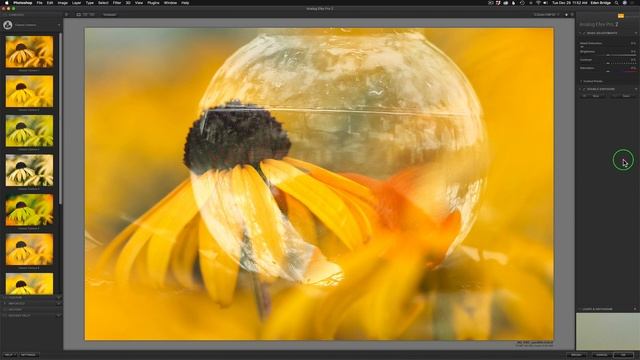The image size is (640, 360).
Task: Open the File menu
Action: tap(40, 3)
